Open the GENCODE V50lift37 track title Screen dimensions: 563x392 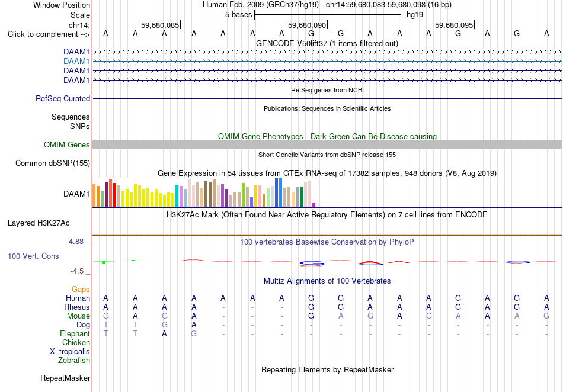327,43
